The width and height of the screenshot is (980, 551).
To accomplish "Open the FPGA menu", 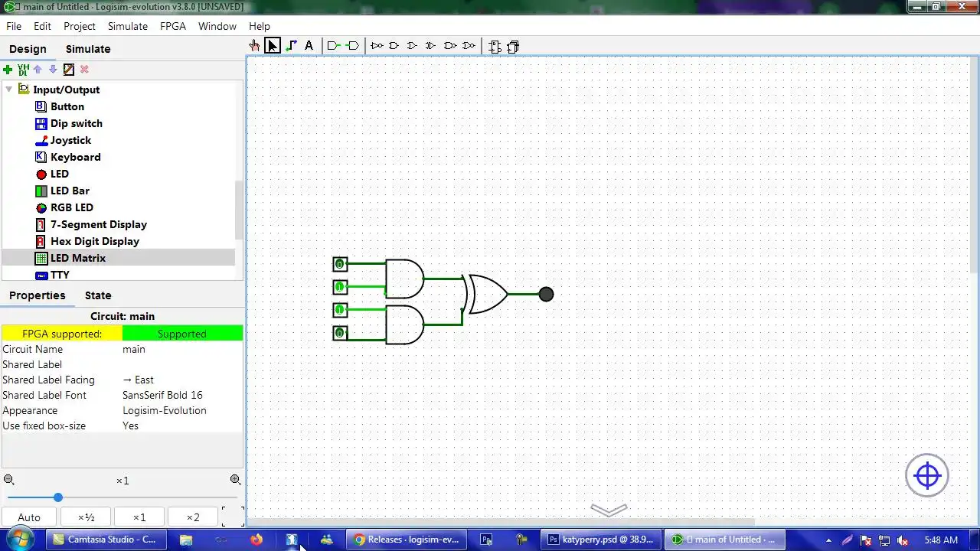I will 173,26.
